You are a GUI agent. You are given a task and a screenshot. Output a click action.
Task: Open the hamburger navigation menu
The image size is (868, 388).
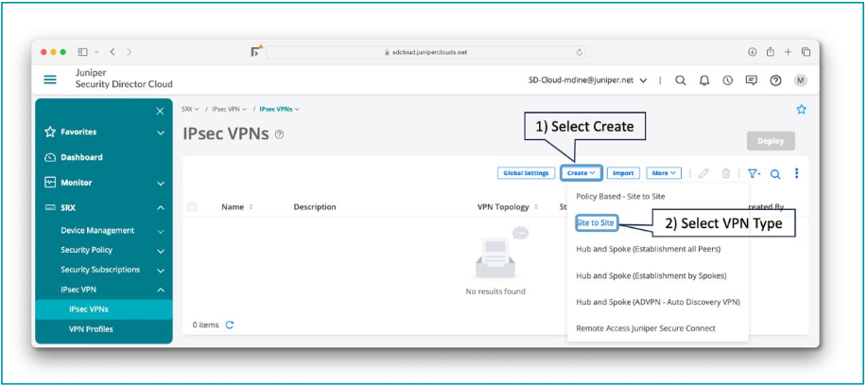click(50, 80)
